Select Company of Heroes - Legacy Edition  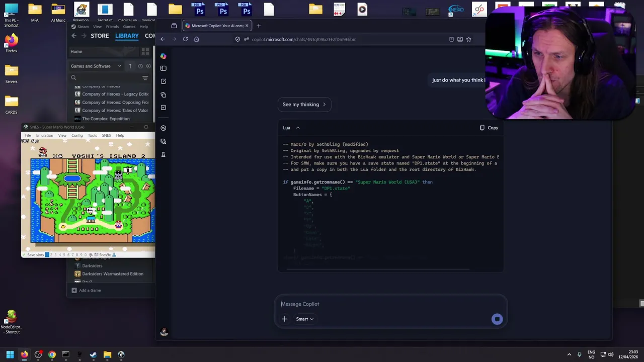click(112, 94)
